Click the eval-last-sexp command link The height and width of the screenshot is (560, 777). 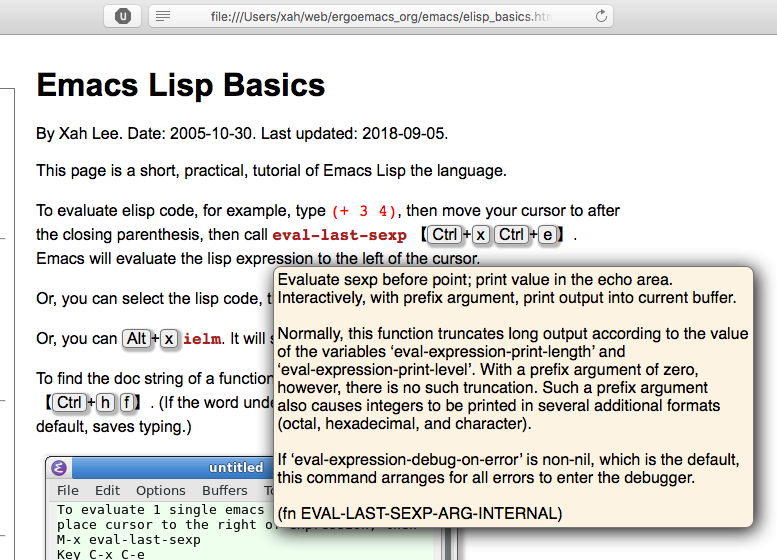pos(339,235)
